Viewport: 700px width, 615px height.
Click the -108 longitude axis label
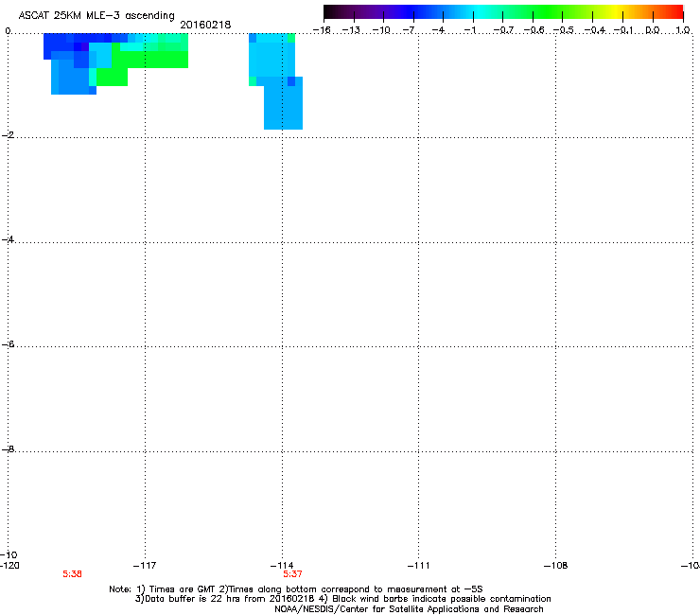555,566
